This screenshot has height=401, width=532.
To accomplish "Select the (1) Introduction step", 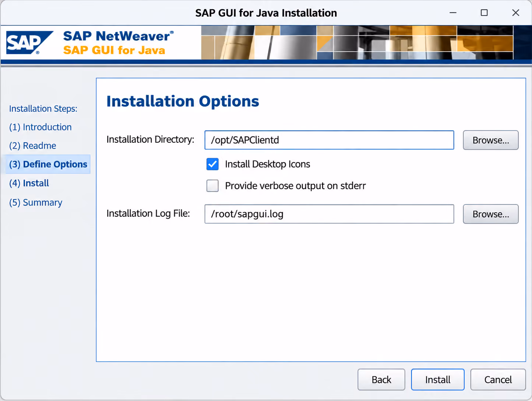I will (x=40, y=127).
